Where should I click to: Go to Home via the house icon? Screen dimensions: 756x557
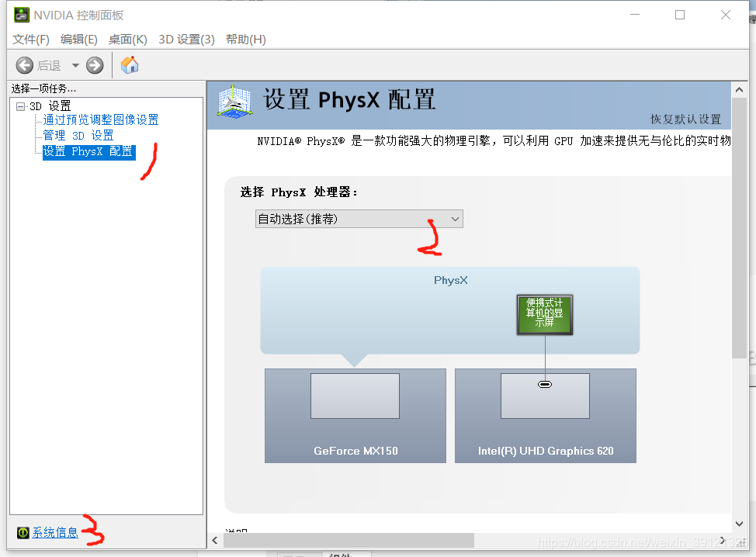(x=129, y=64)
